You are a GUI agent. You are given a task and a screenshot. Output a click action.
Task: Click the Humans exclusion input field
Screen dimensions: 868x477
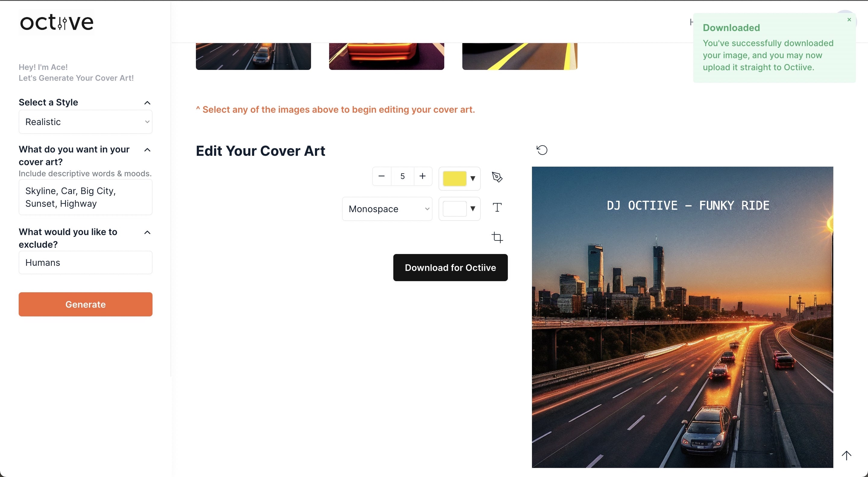pyautogui.click(x=85, y=262)
